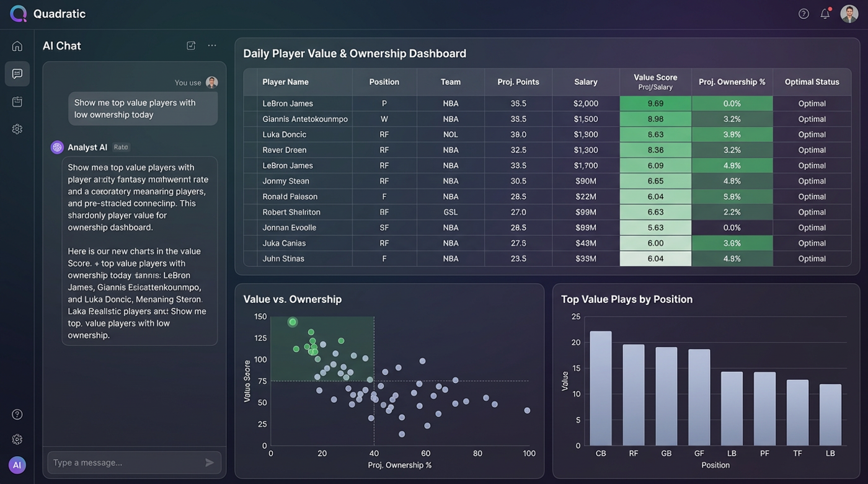This screenshot has height=484, width=868.
Task: Sort by Salary column header
Action: click(586, 82)
